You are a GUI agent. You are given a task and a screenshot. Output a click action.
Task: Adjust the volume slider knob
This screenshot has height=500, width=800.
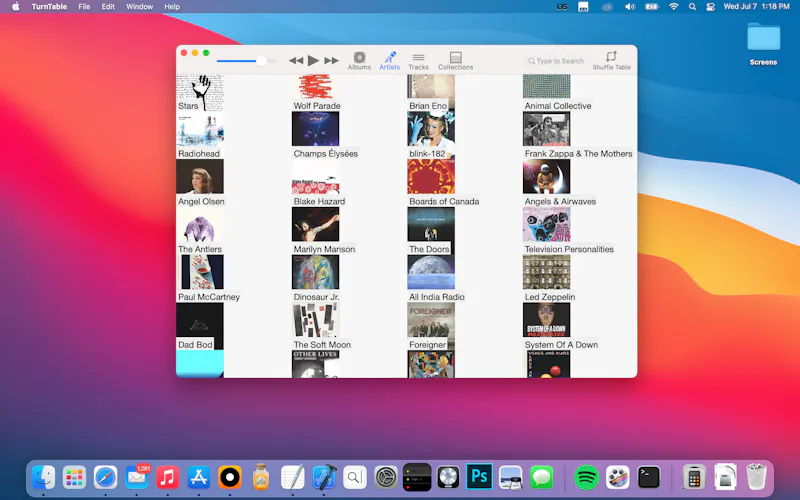click(261, 61)
